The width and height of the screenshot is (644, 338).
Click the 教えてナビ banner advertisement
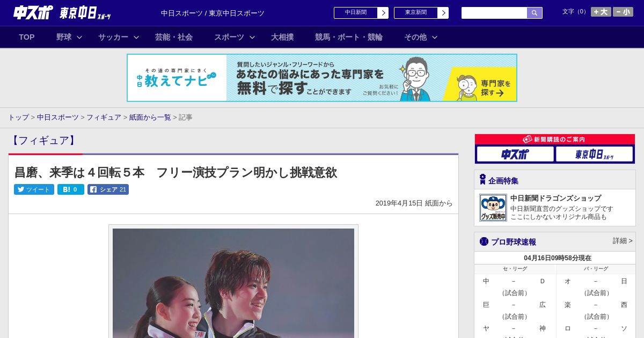click(322, 78)
